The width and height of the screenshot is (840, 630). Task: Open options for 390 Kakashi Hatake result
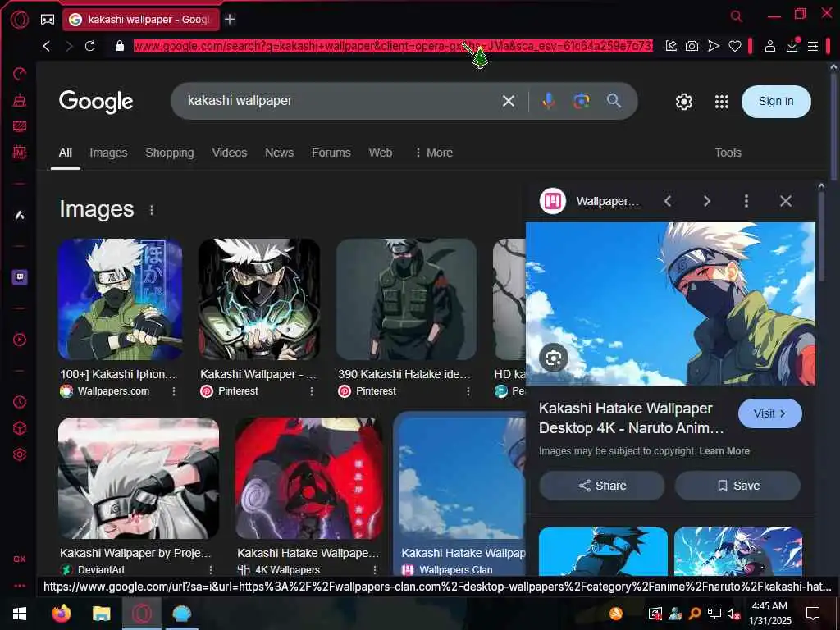468,391
